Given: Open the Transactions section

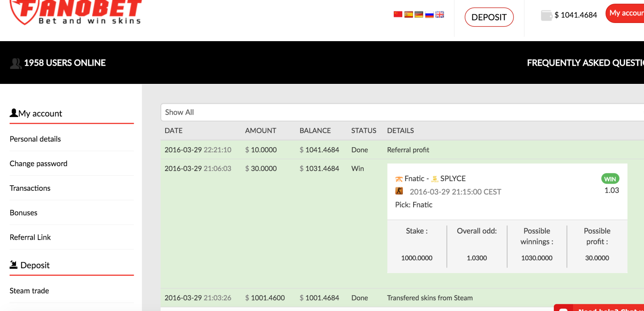Looking at the screenshot, I should pyautogui.click(x=30, y=188).
